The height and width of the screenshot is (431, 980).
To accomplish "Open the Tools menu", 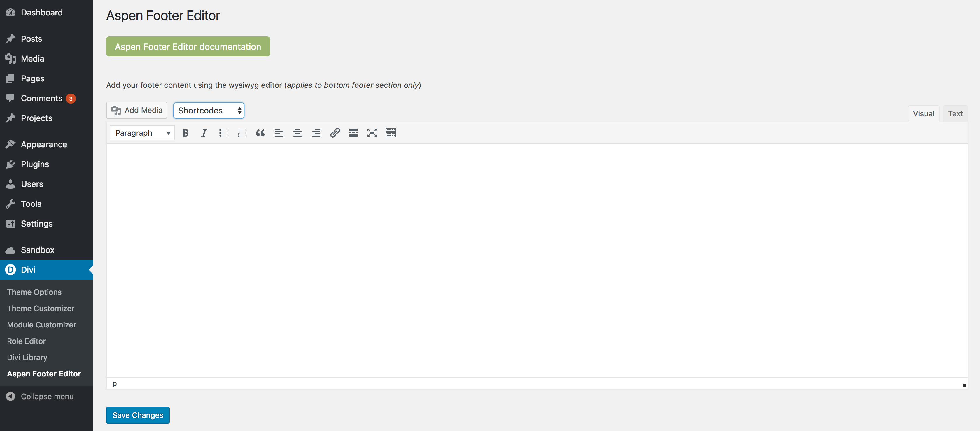I will coord(46,204).
